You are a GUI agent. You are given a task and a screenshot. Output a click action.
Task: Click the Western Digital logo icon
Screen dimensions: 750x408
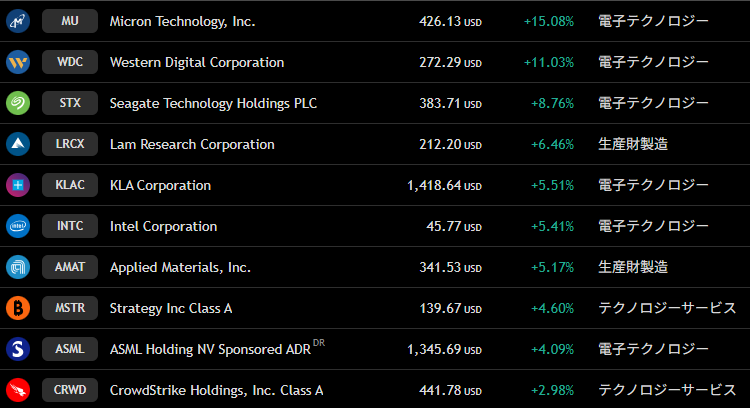tap(18, 62)
